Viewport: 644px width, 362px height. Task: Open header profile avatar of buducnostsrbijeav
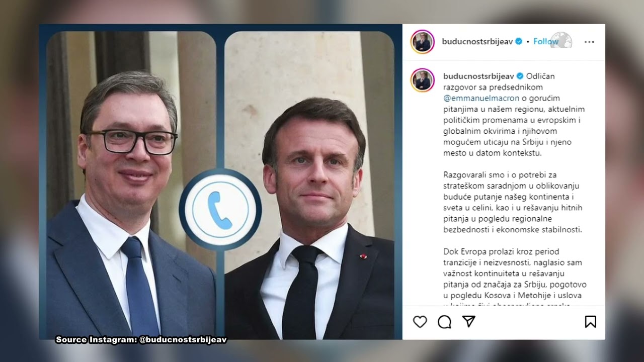click(x=422, y=42)
